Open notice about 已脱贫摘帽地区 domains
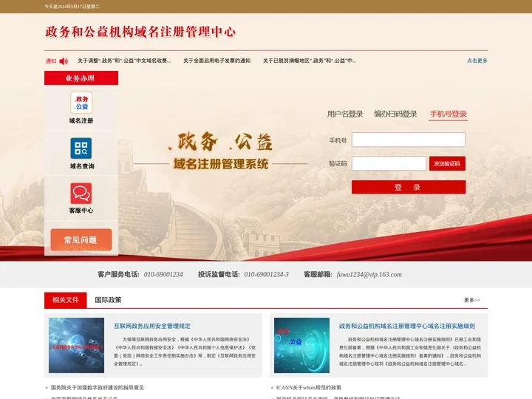The width and height of the screenshot is (532, 399). [x=310, y=61]
